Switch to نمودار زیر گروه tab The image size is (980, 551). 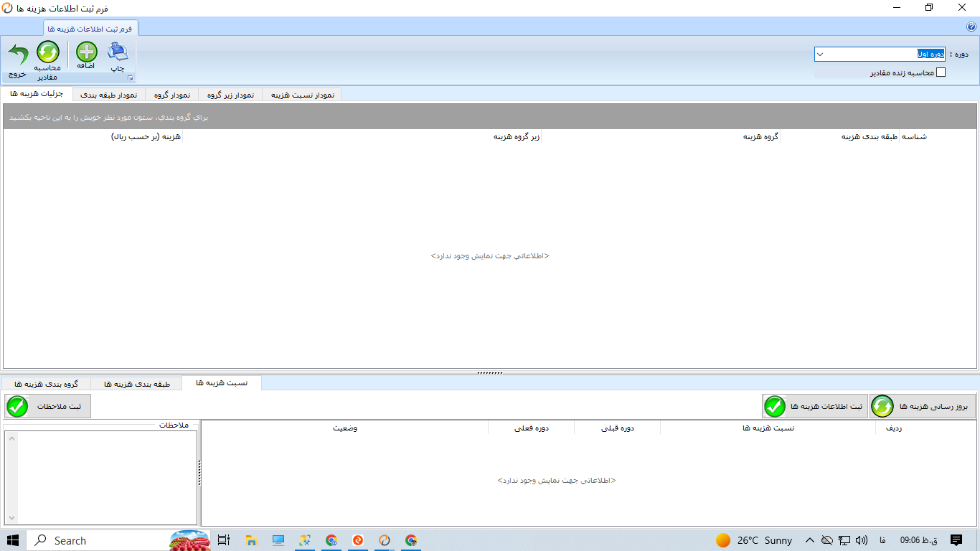coord(230,95)
